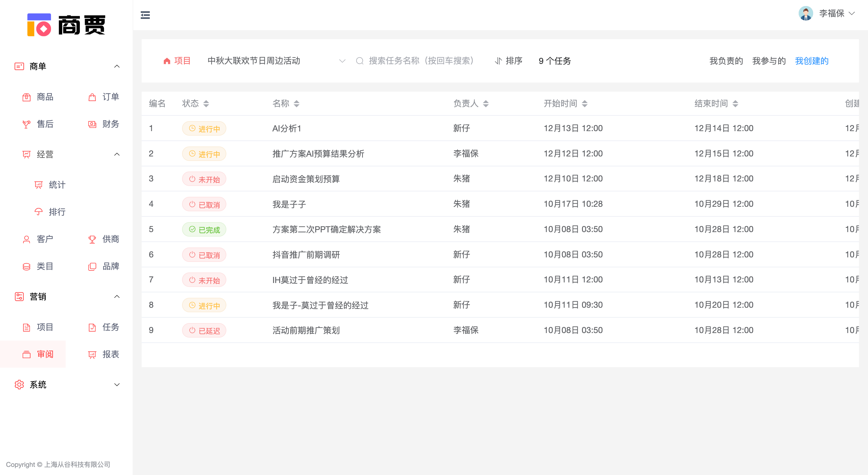Image resolution: width=868 pixels, height=475 pixels.
Task: Collapse the 商单 menu group
Action: (x=117, y=66)
